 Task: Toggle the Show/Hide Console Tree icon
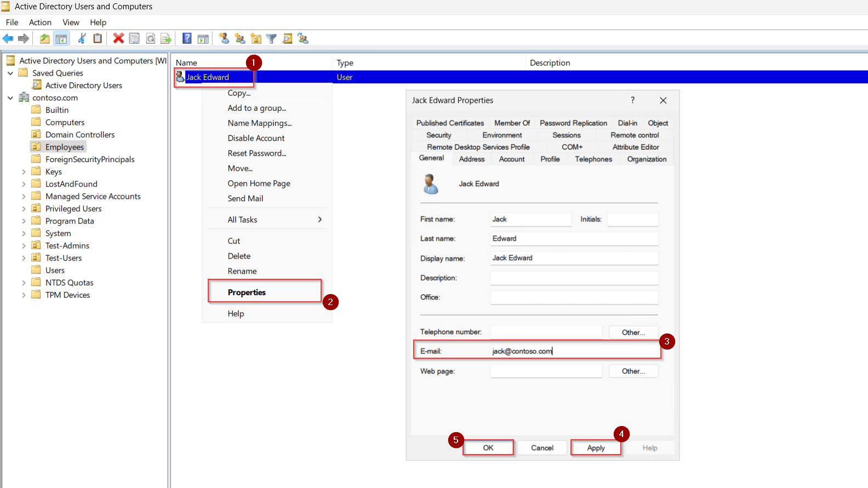(x=61, y=38)
